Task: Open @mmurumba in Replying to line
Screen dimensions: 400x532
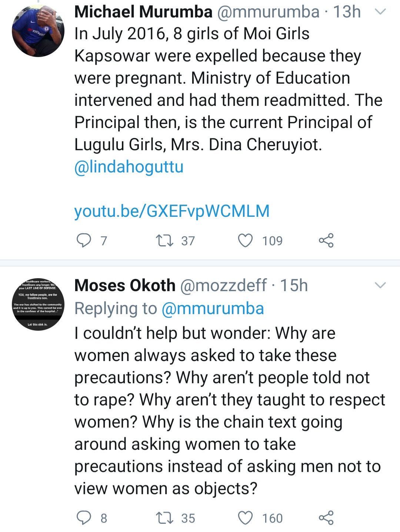Action: [213, 309]
